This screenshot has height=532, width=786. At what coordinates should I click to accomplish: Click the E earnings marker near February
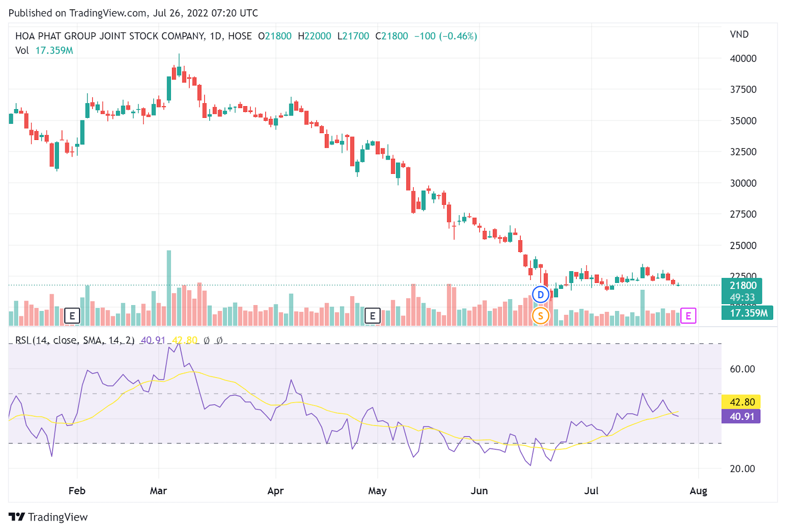coord(72,316)
